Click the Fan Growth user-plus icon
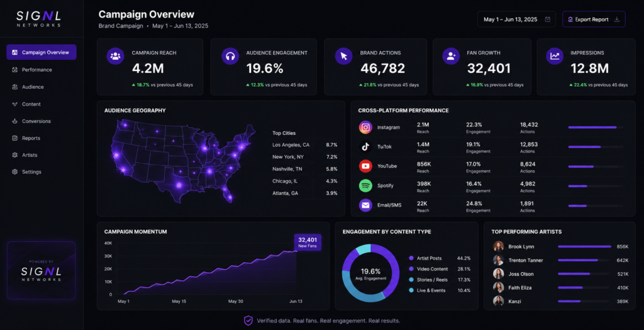The image size is (644, 330). pos(451,56)
